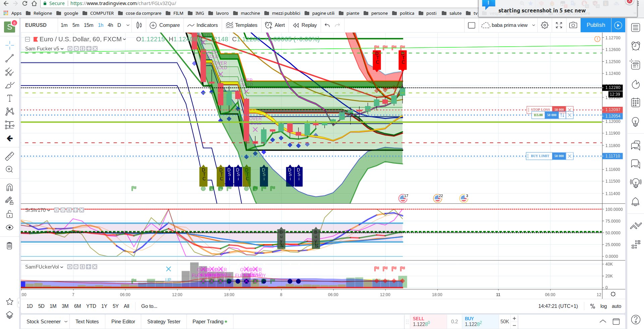The height and width of the screenshot is (329, 644).
Task: Cancel the BUY LIMIT order line
Action: click(570, 156)
